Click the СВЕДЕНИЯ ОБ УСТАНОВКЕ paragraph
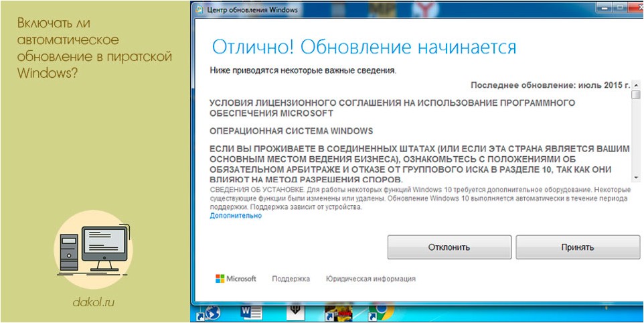 click(419, 199)
